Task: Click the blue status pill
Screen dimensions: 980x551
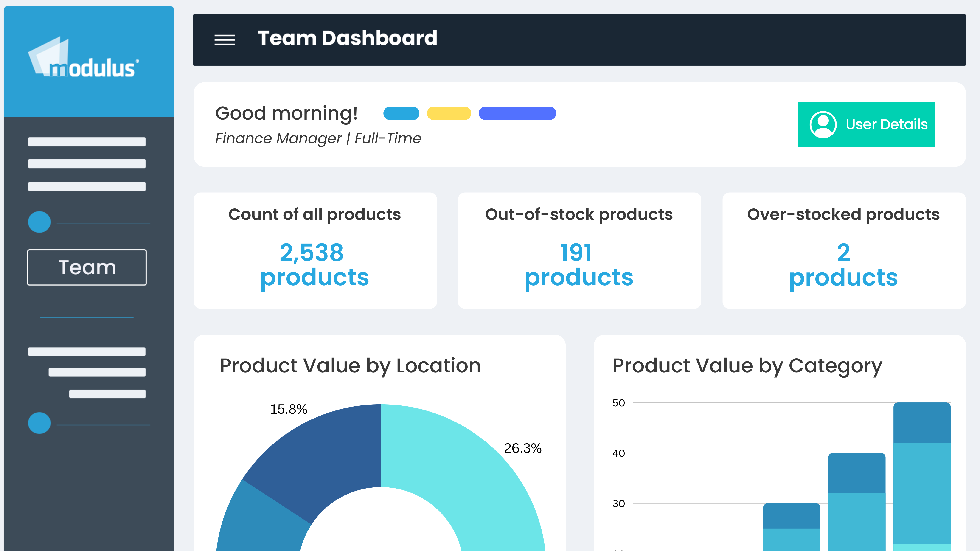Action: [401, 113]
